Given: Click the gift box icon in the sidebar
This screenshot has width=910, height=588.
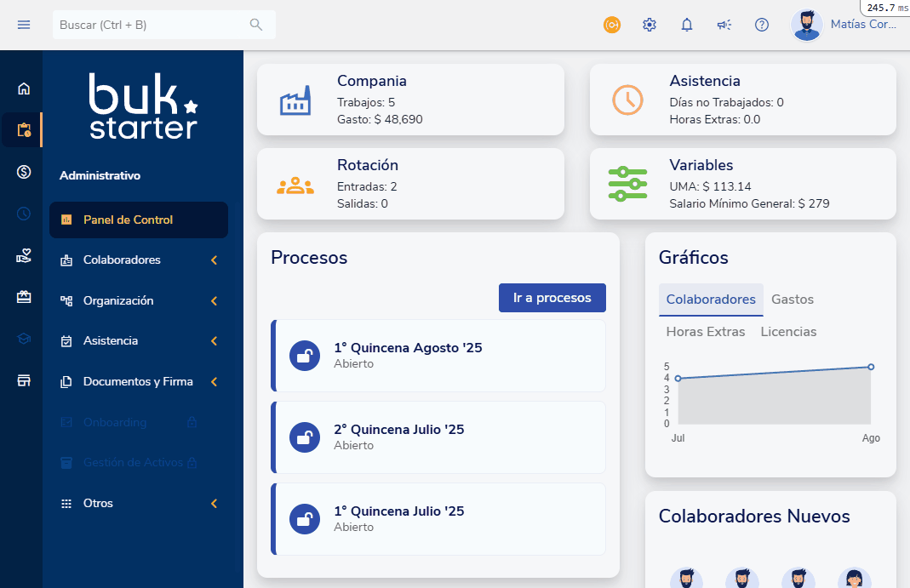Looking at the screenshot, I should 24,297.
